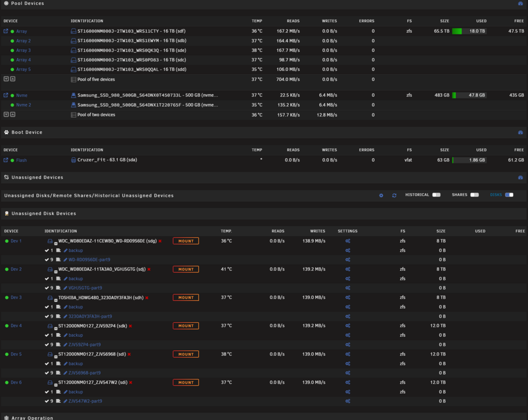Open the Array pool external link icon
The width and height of the screenshot is (528, 420).
[x=6, y=31]
